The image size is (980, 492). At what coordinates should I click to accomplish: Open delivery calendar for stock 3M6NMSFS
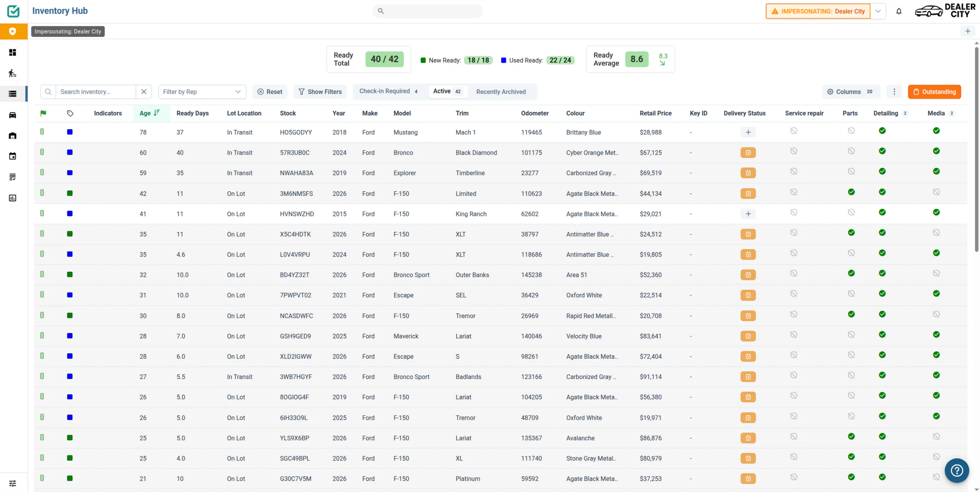pos(748,194)
